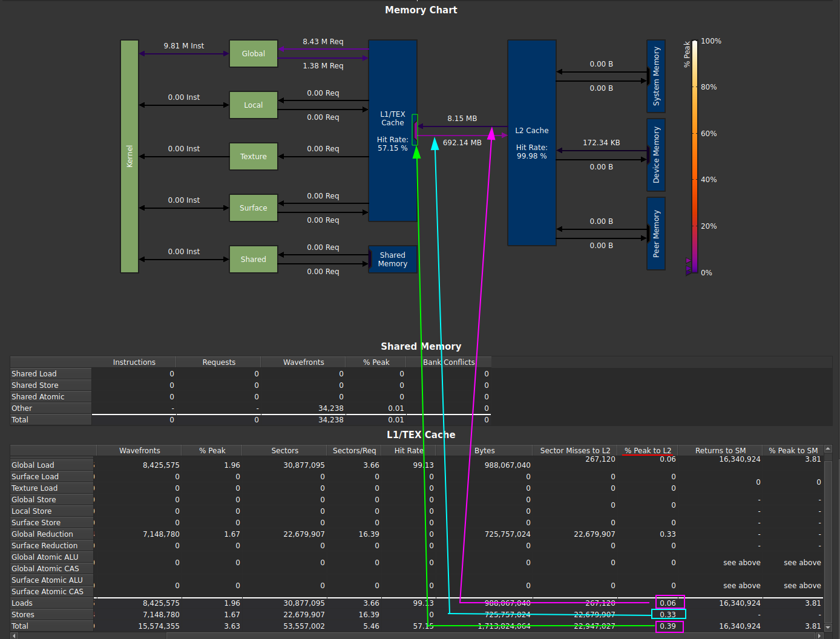The image size is (840, 639).
Task: Click the horizontal scrollbar right arrow
Action: (x=819, y=635)
